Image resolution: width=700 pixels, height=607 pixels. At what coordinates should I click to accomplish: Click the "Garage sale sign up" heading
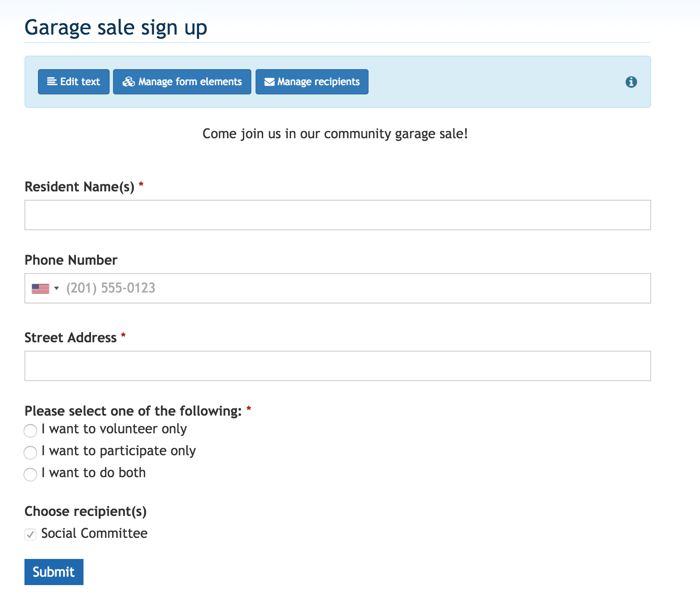coord(116,28)
